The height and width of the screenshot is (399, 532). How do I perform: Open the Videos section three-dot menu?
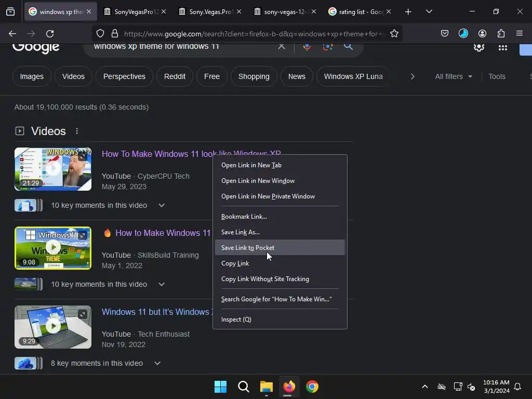click(77, 131)
